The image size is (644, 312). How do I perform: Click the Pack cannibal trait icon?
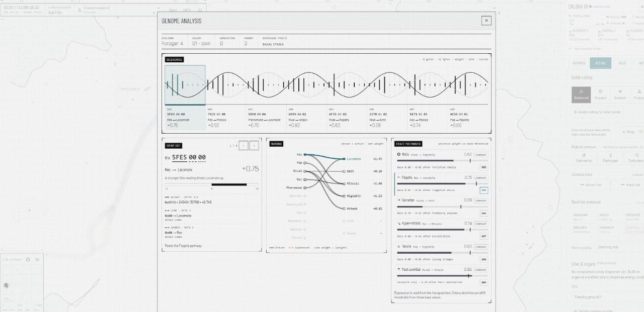coord(399,269)
